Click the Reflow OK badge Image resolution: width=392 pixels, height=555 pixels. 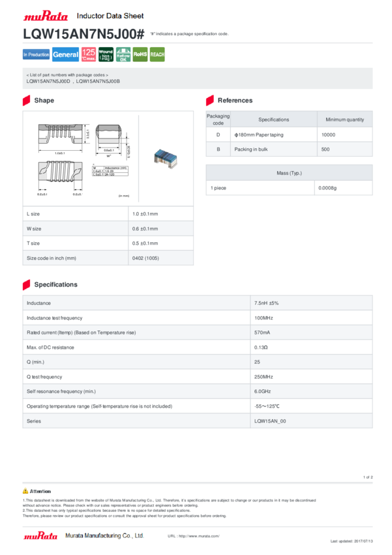click(123, 54)
